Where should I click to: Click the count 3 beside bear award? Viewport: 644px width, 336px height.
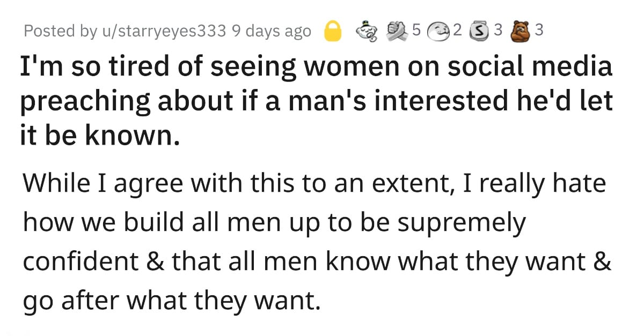click(539, 31)
